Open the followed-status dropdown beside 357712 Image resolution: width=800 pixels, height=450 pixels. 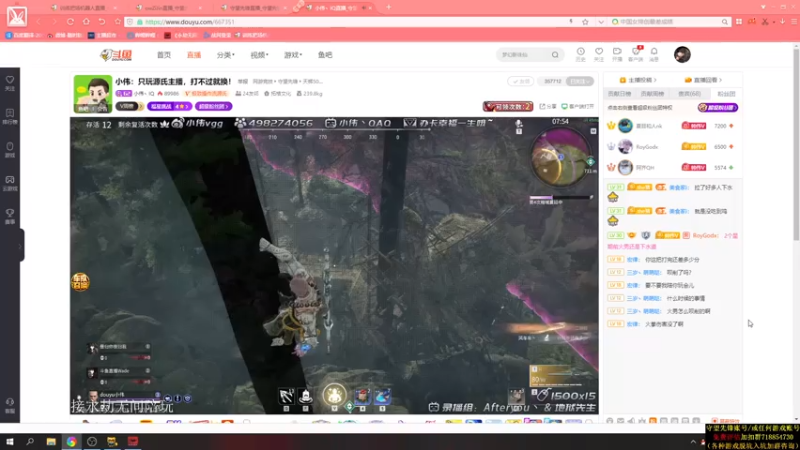click(580, 81)
